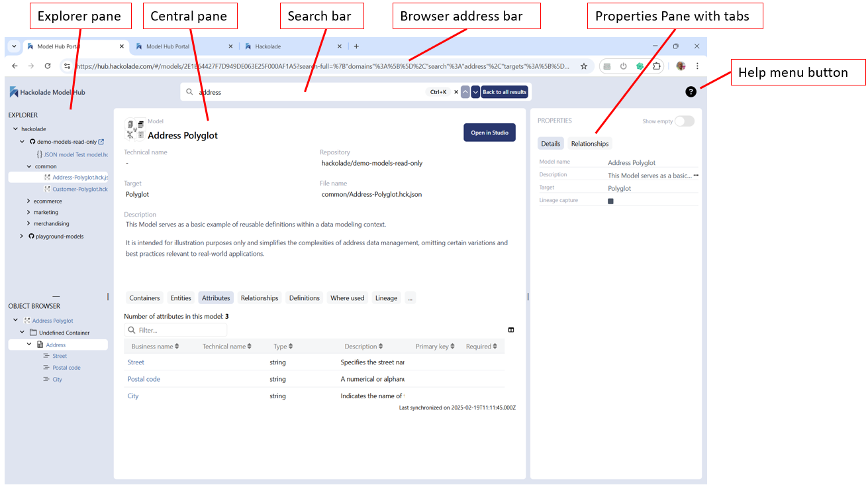This screenshot has width=868, height=489.
Task: Open Relationships tab in Properties pane
Action: 590,144
